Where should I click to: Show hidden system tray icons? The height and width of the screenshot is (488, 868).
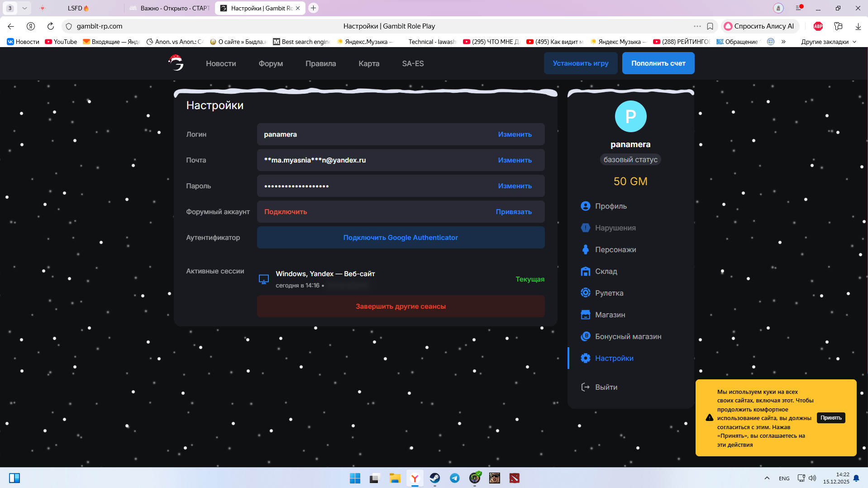[767, 478]
